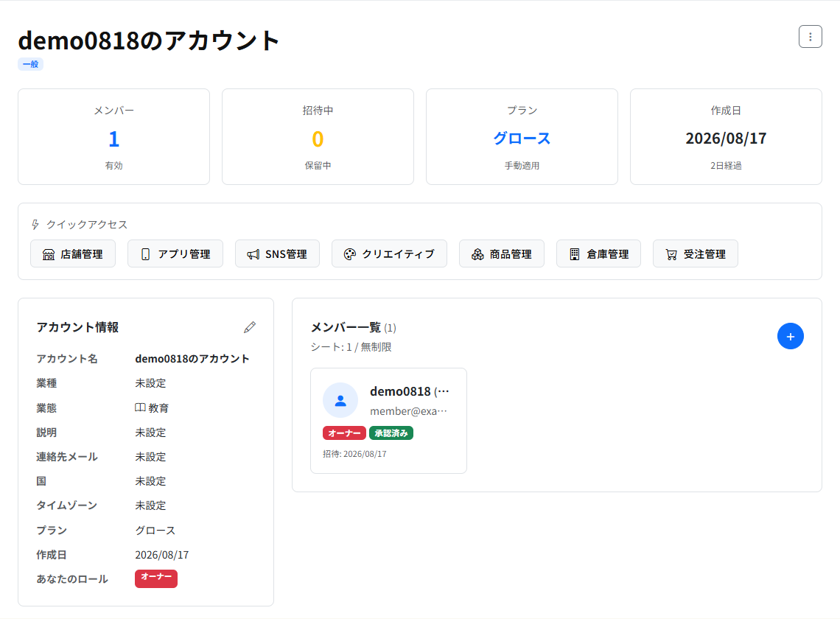Screen dimensions: 840x619
Task: Click the 業種 未設定 value
Action: pos(150,383)
